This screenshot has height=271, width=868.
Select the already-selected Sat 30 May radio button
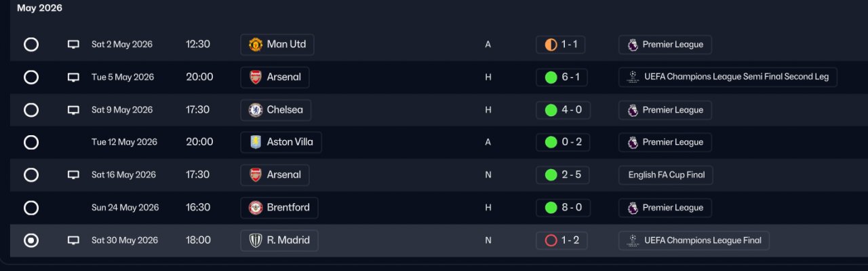click(31, 240)
